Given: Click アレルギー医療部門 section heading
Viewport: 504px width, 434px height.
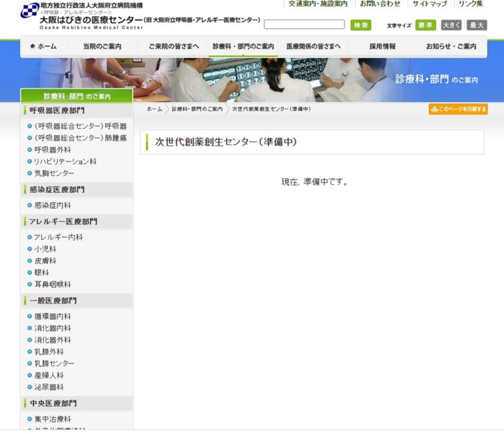Looking at the screenshot, I should (77, 222).
